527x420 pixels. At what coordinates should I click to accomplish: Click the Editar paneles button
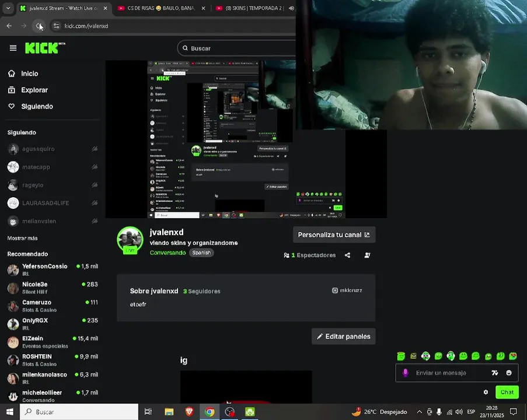click(x=344, y=337)
